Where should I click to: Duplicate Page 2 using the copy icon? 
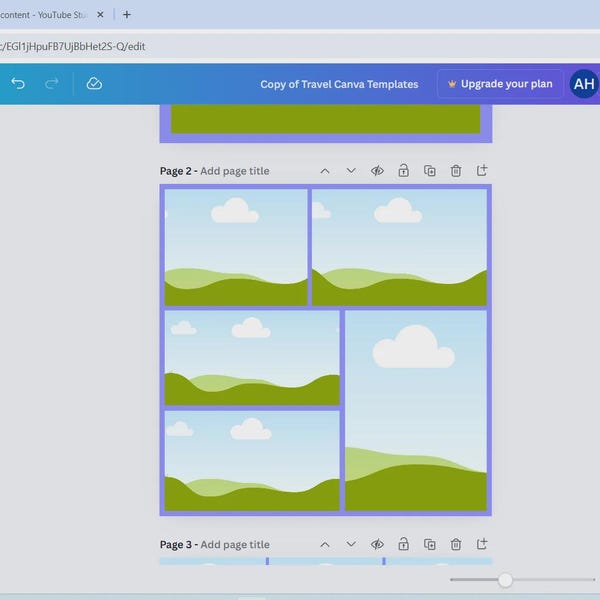pos(430,171)
